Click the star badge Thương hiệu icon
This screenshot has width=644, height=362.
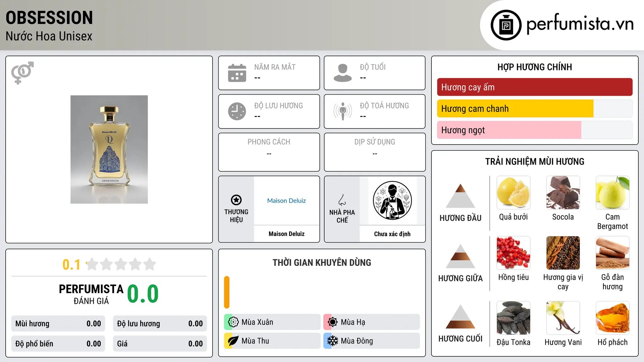coord(236,200)
